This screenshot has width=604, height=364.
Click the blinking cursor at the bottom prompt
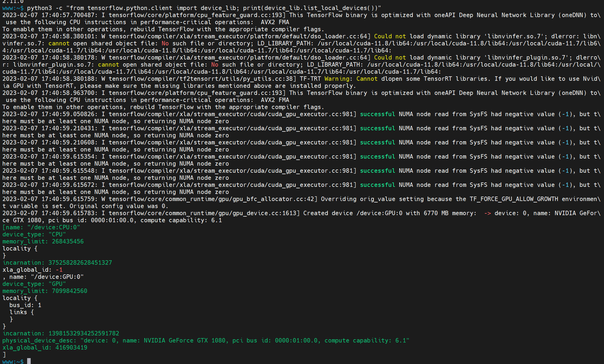[29, 361]
